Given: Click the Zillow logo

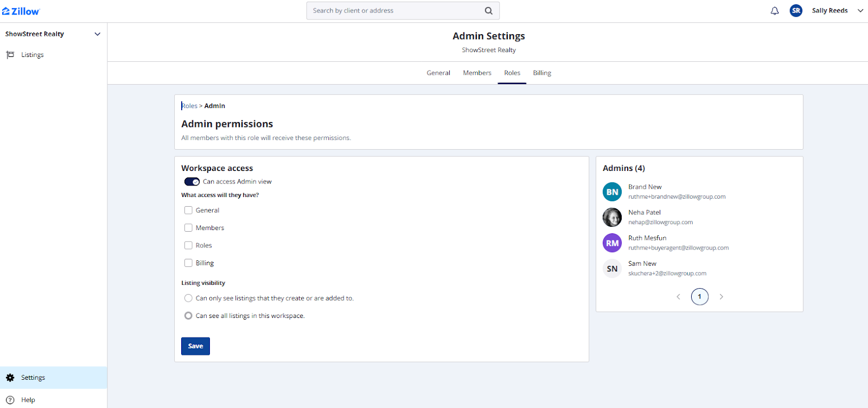Looking at the screenshot, I should pos(21,11).
